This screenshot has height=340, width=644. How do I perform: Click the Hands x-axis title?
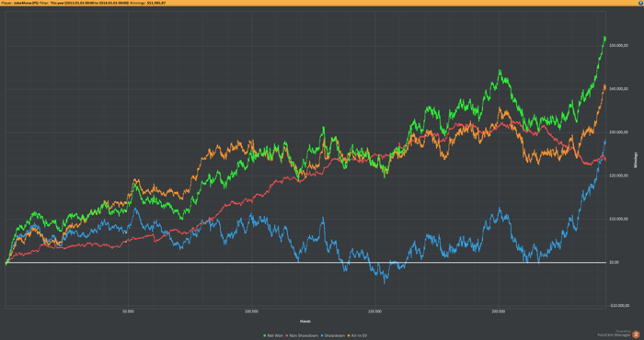click(305, 321)
